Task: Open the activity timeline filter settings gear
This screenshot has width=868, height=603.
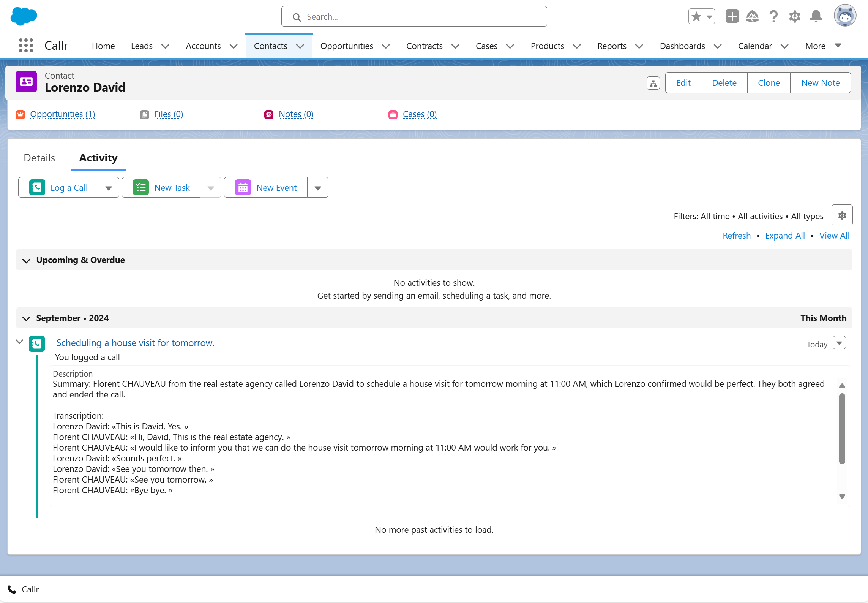Action: coord(842,216)
